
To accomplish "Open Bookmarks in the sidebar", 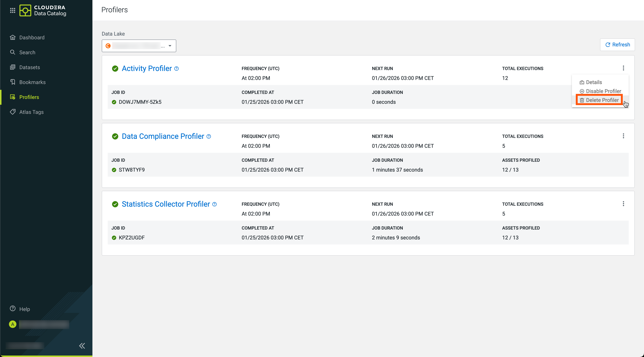I will pyautogui.click(x=32, y=82).
